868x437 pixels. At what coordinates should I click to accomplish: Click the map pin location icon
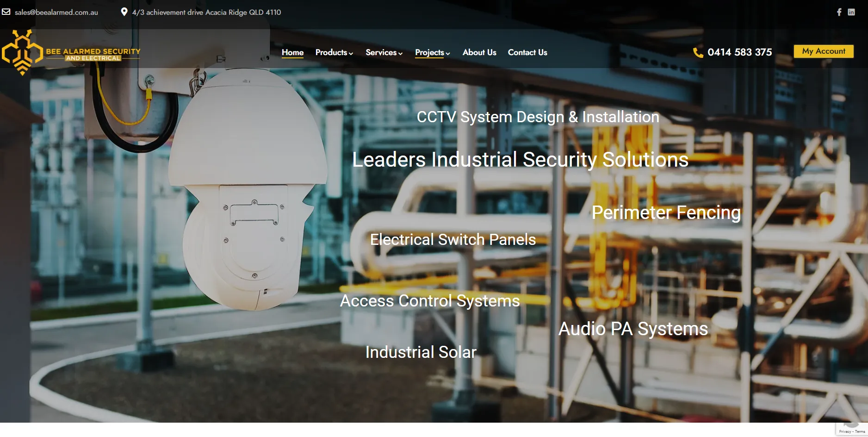124,12
